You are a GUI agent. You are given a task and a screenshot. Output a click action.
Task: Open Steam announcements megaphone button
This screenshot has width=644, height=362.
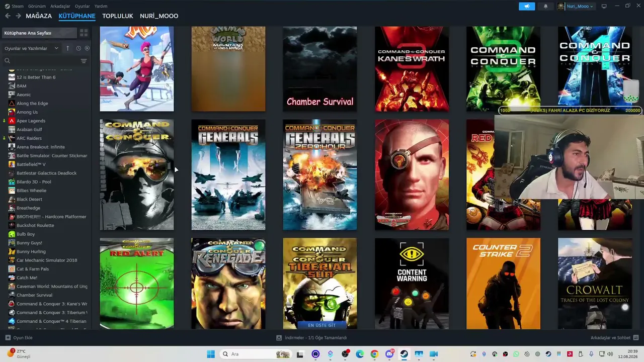point(527,6)
